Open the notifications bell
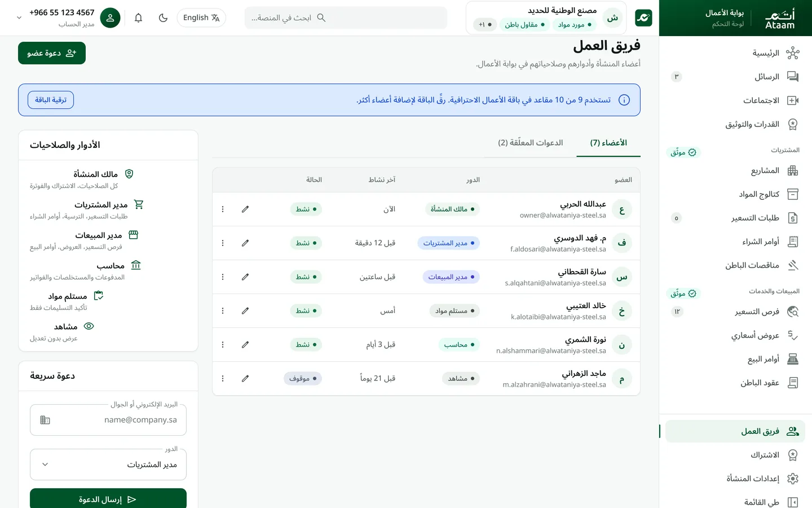 138,17
